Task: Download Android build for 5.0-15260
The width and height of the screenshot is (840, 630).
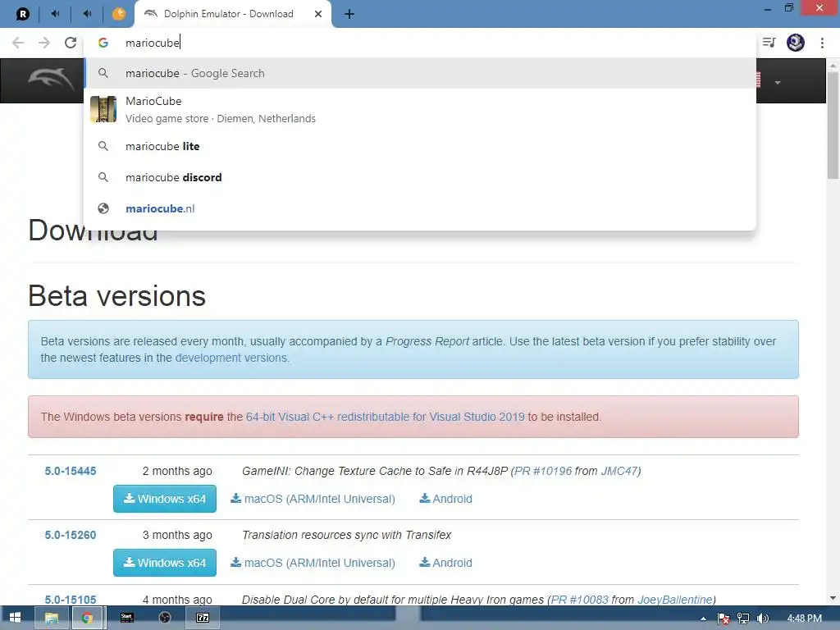Action: (x=445, y=563)
